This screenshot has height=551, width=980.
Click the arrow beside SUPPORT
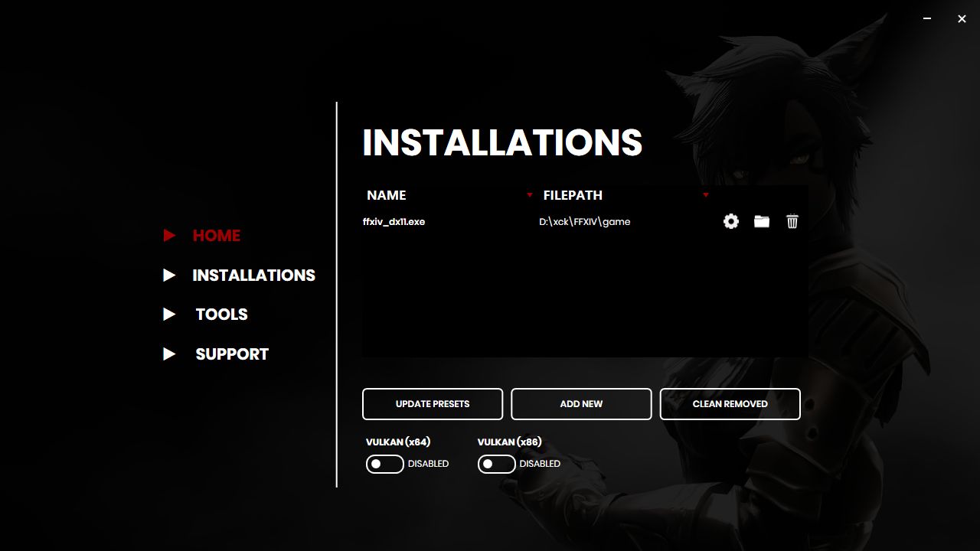170,354
